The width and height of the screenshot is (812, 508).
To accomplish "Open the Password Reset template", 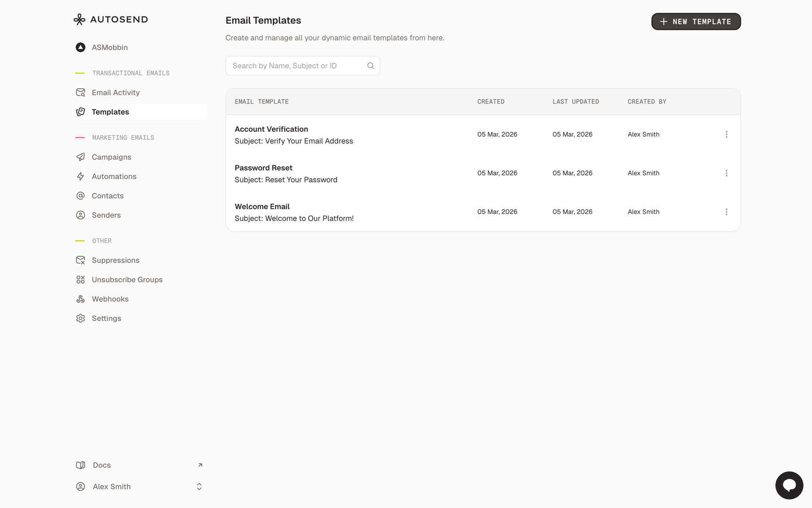I will pos(263,168).
